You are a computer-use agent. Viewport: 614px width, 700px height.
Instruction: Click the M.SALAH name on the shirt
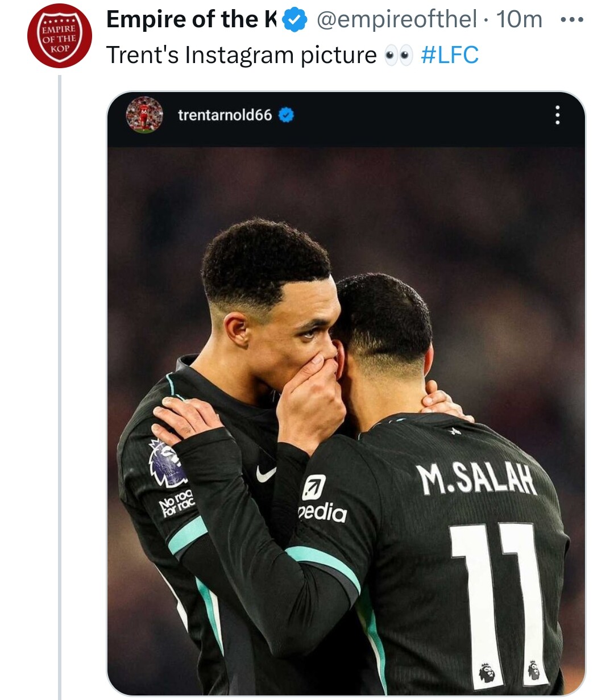pyautogui.click(x=476, y=478)
